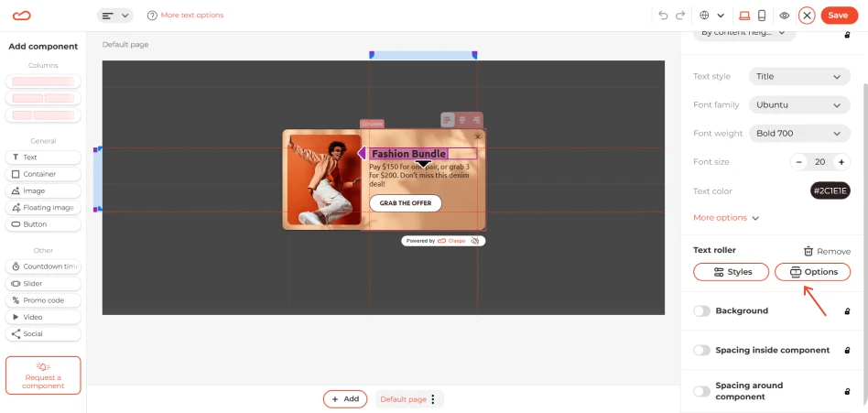868x413 pixels.
Task: Add a Container component
Action: (x=43, y=174)
